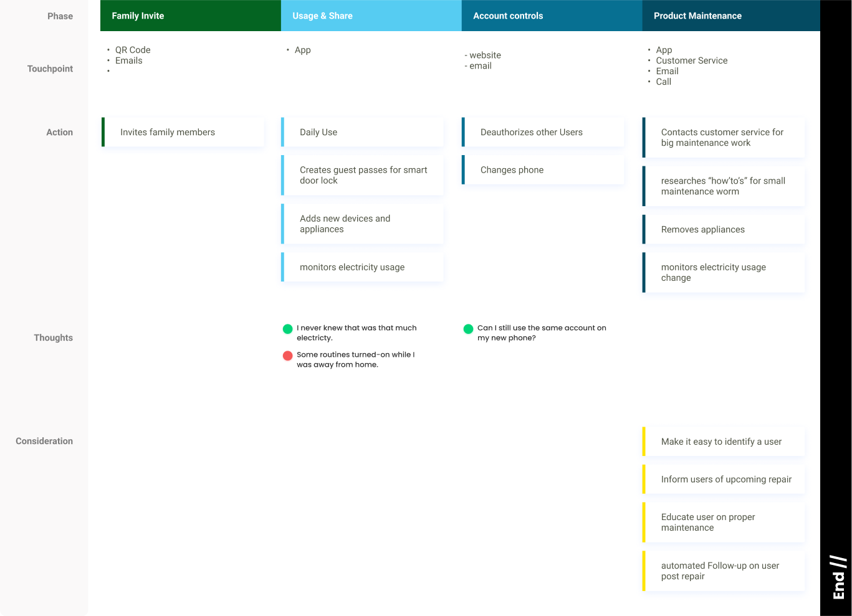The height and width of the screenshot is (616, 852).
Task: Select the App touchpoint under Usage & Share
Action: 302,50
